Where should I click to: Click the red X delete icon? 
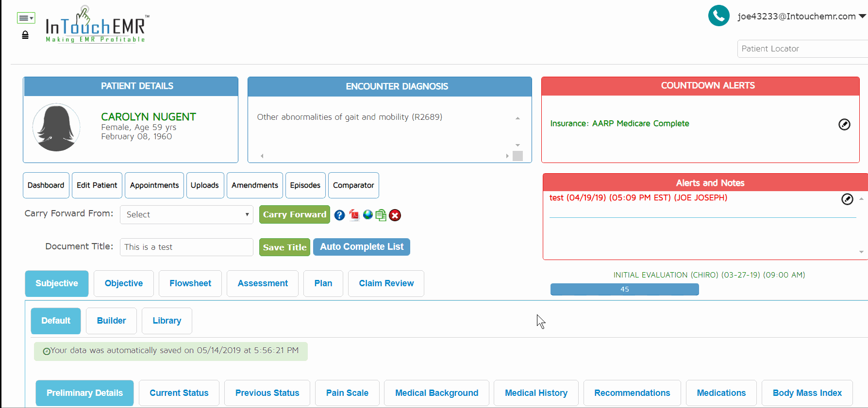(395, 215)
